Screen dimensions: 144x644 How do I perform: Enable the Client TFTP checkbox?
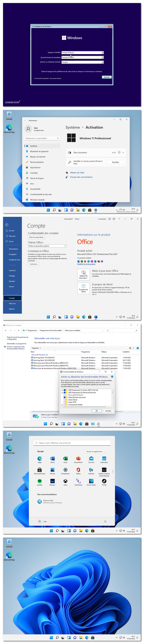point(65,402)
